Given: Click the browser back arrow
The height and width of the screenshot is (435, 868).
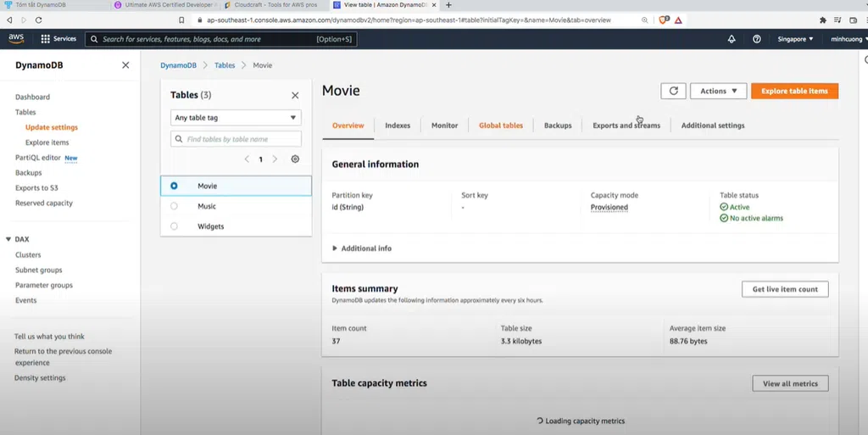Looking at the screenshot, I should pos(9,20).
